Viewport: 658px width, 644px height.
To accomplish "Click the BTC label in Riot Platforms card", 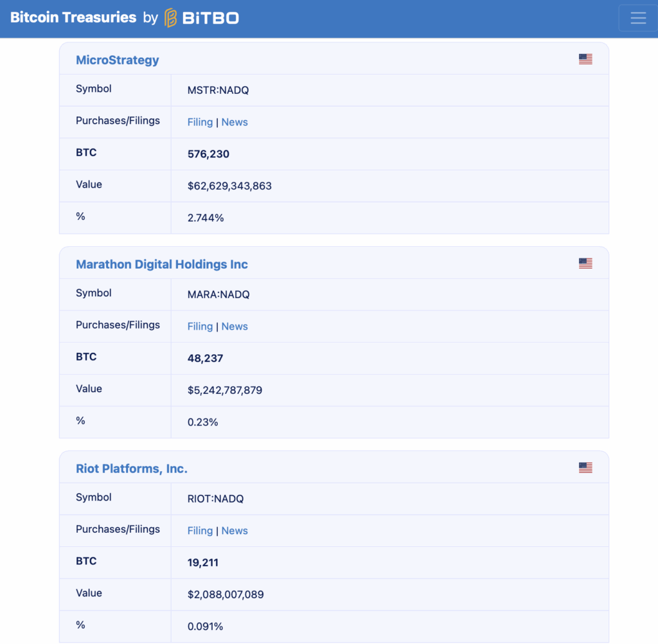I will [86, 561].
